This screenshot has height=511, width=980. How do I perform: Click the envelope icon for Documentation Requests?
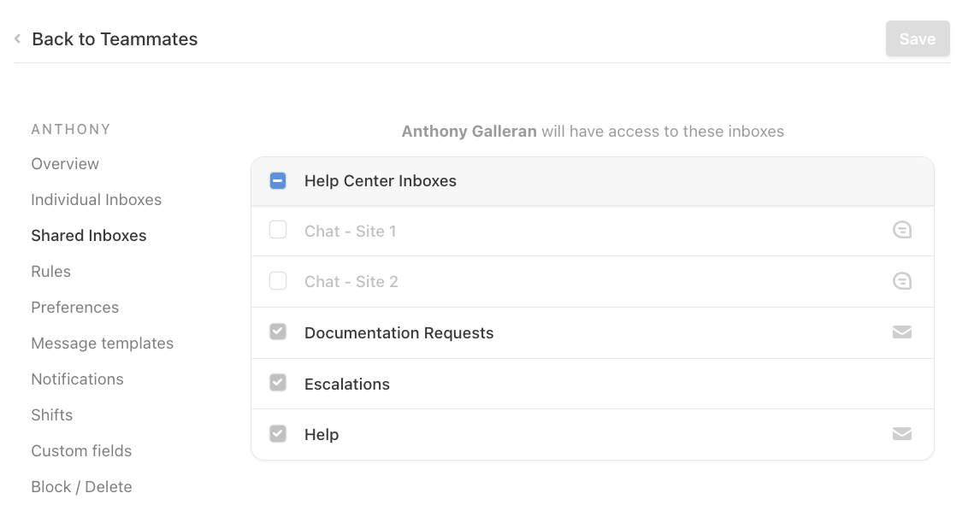902,332
